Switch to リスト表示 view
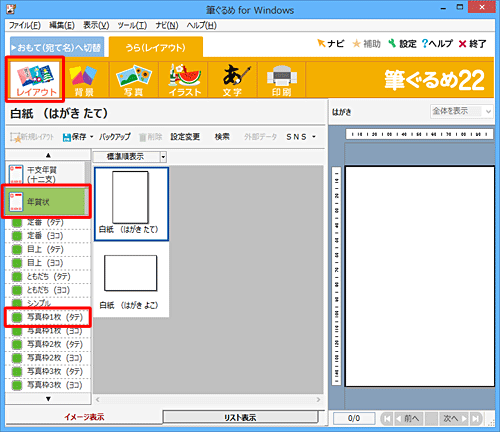The height and width of the screenshot is (432, 500). click(x=240, y=417)
